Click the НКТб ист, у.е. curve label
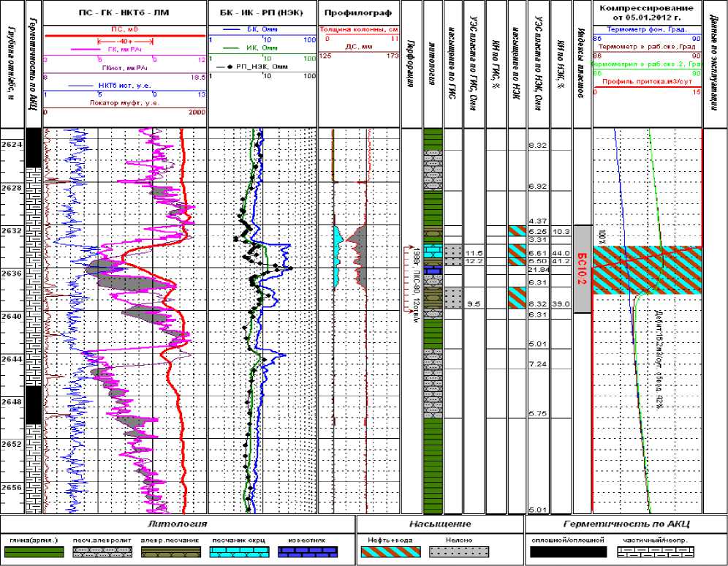 coord(124,86)
